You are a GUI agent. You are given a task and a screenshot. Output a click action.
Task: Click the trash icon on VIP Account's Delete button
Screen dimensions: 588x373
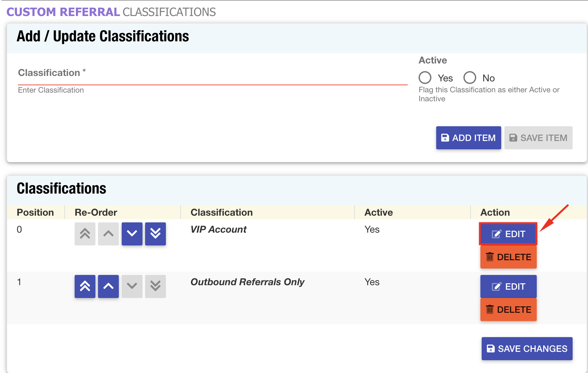click(x=490, y=257)
